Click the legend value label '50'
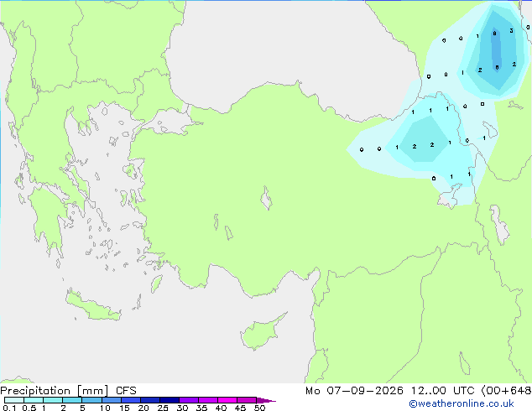Screen dimensions: 532x411 (x=259, y=408)
